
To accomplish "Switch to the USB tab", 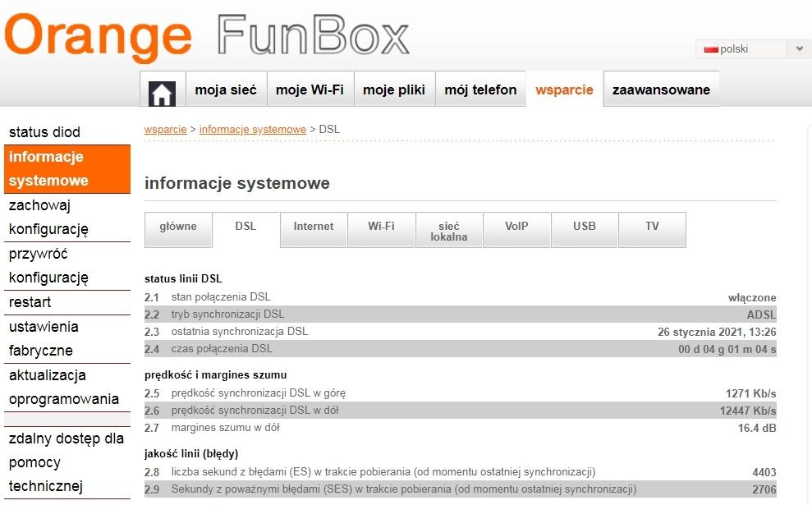I will (584, 229).
